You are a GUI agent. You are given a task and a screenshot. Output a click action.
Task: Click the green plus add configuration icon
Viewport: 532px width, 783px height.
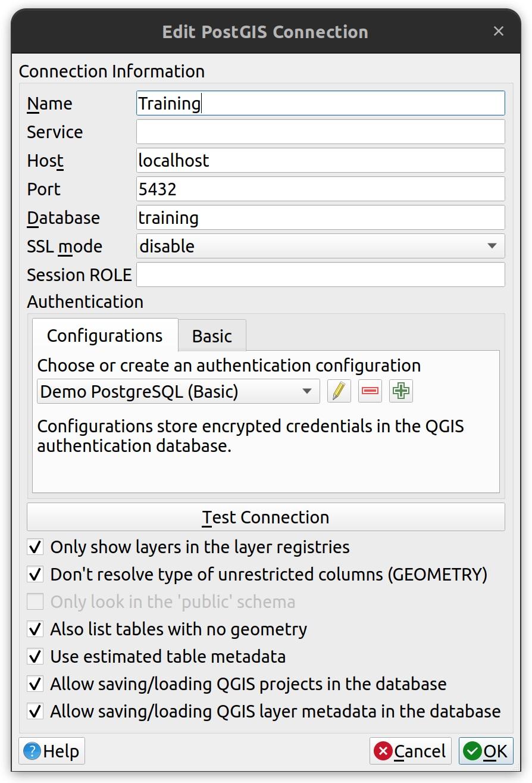[x=401, y=391]
